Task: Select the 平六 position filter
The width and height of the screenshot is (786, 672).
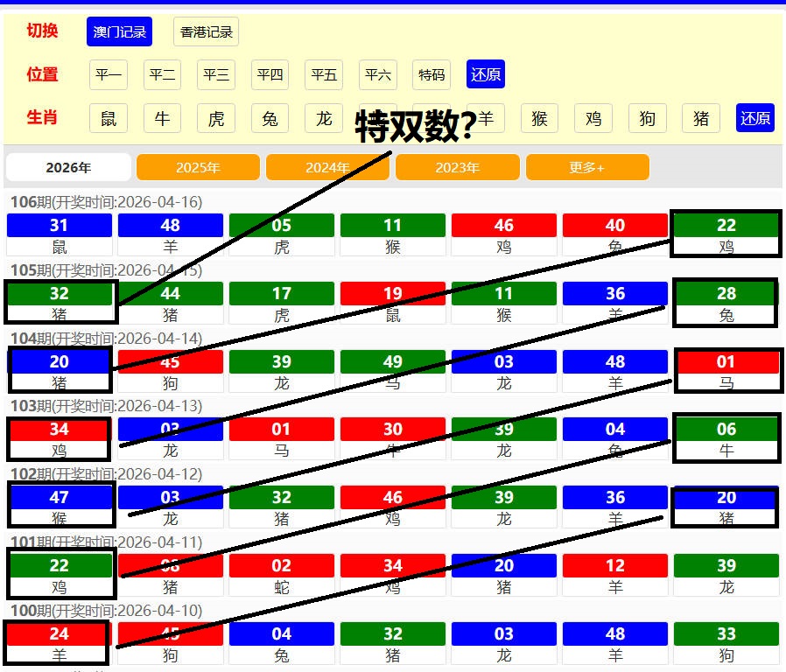Action: 377,74
